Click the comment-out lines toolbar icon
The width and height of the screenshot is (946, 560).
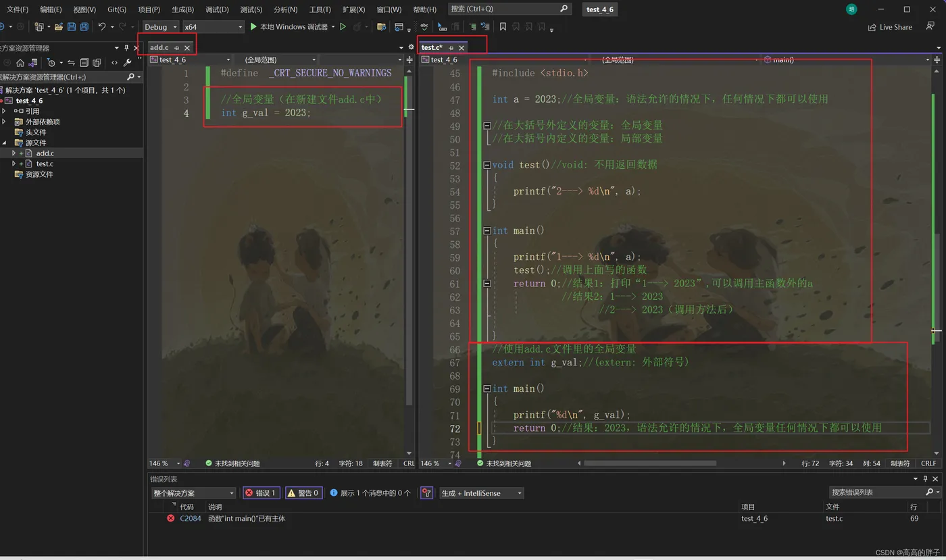[472, 27]
